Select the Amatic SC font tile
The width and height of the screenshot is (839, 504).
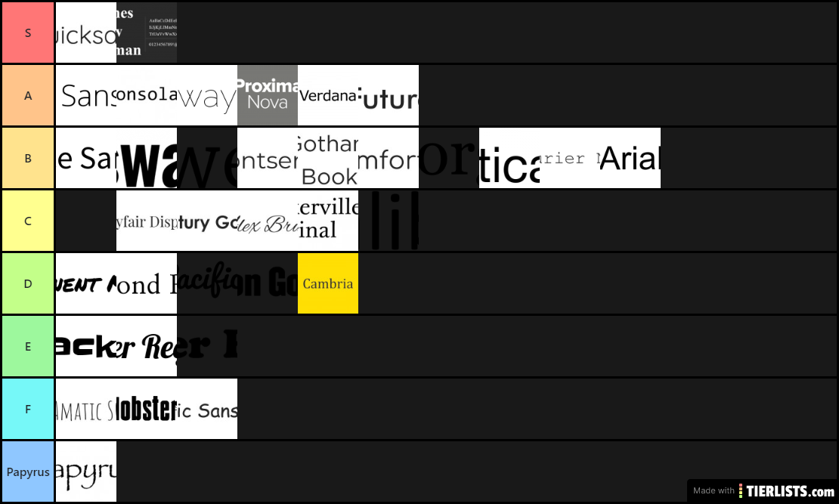click(x=86, y=409)
